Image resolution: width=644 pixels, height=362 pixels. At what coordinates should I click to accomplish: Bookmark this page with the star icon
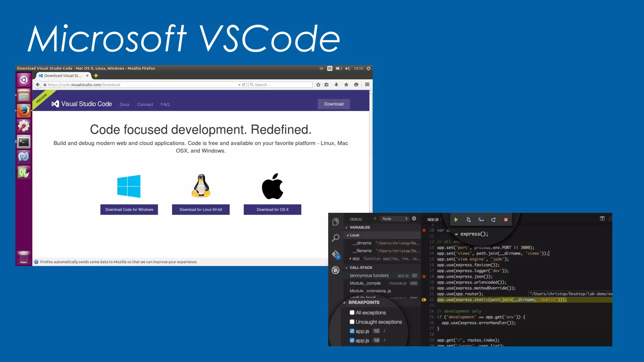pyautogui.click(x=318, y=85)
